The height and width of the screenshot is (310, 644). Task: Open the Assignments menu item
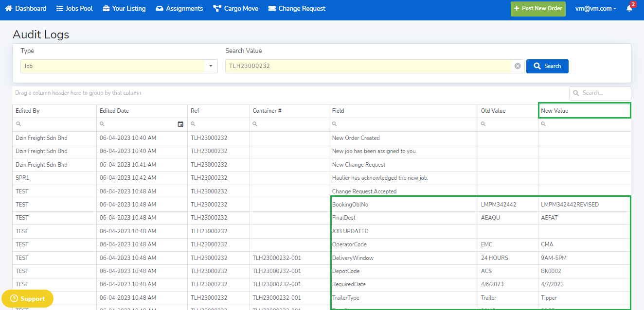coord(179,9)
